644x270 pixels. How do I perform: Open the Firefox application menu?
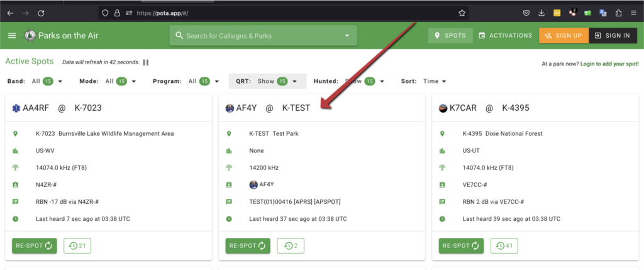[x=634, y=13]
